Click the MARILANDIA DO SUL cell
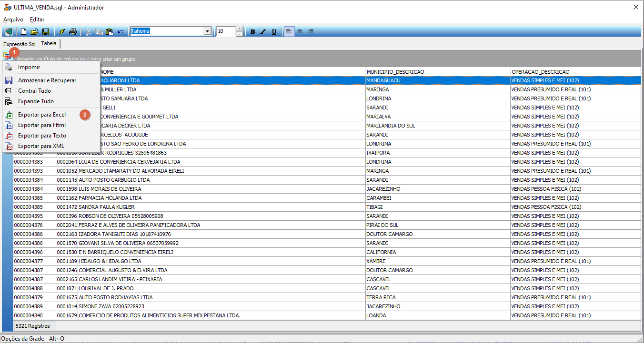This screenshot has height=343, width=644. [x=437, y=126]
